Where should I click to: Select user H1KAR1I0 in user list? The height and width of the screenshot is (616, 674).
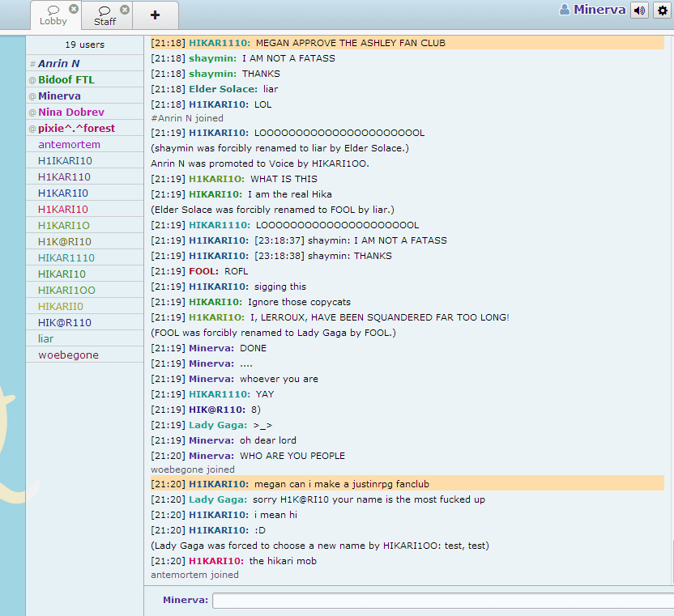[85, 193]
